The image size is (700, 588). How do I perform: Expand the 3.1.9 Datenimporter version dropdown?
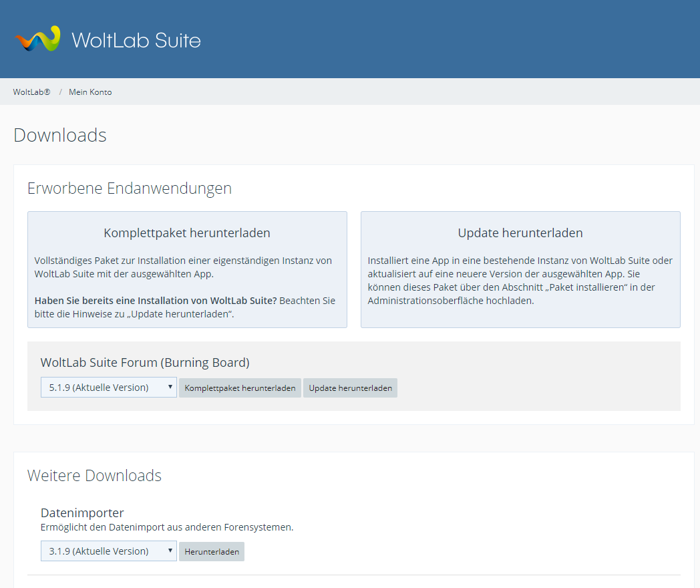(109, 551)
